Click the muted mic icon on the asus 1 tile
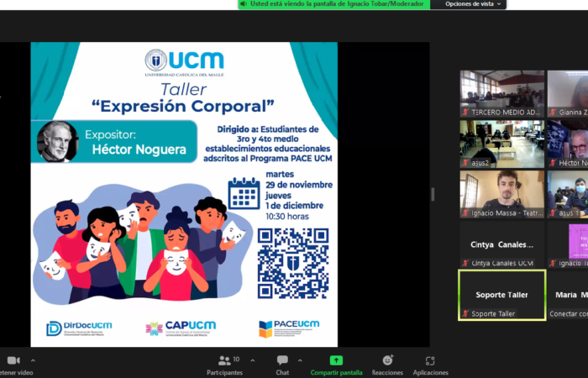Screen dimensions: 588x378 click(x=553, y=213)
